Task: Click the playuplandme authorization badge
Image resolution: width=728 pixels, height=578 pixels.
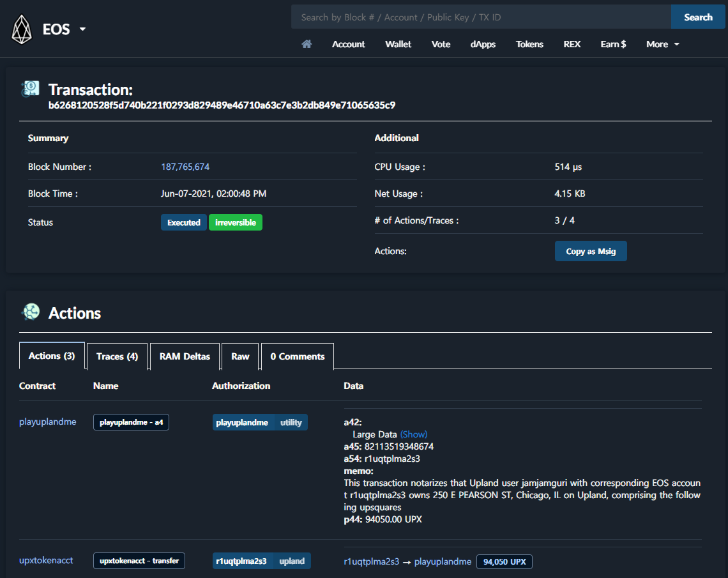Action: (x=242, y=422)
